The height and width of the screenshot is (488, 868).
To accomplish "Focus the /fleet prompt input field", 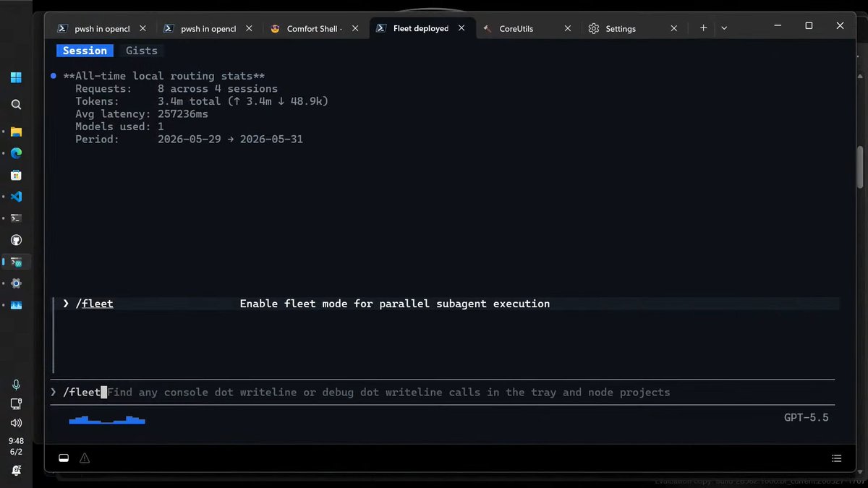I will click(x=443, y=392).
